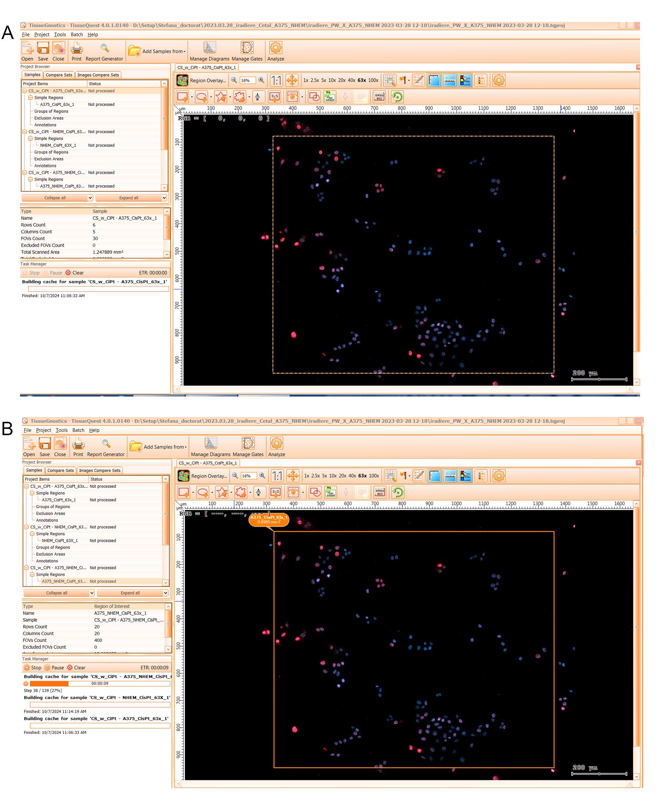Open the rectangle tool dropdown arrow in panel A

coord(192,97)
